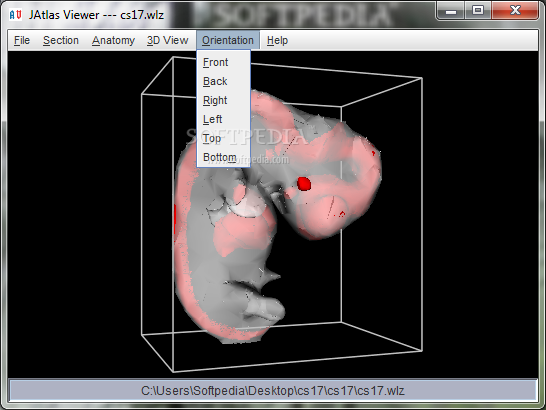Open the Help menu
The width and height of the screenshot is (546, 410).
coord(277,40)
